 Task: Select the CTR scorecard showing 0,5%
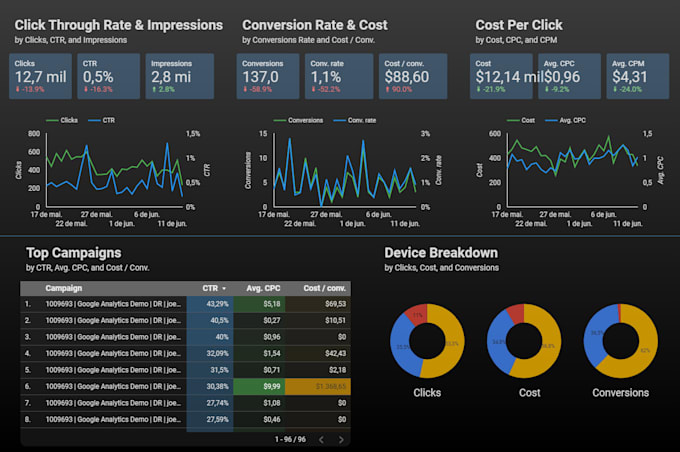tap(108, 76)
